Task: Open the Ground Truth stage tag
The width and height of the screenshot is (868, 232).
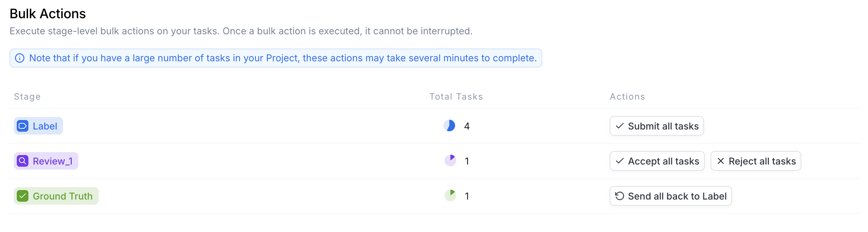Action: click(x=56, y=196)
